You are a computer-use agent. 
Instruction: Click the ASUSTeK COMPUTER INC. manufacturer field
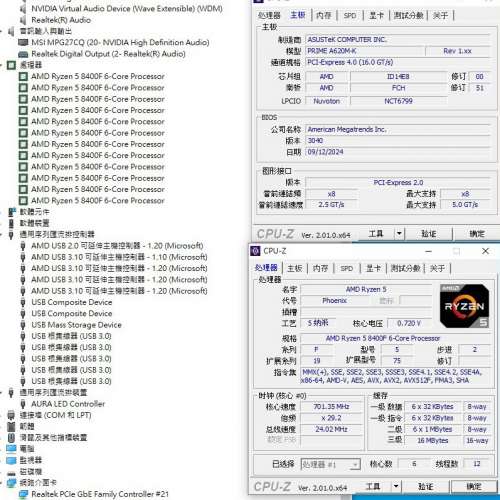point(398,40)
